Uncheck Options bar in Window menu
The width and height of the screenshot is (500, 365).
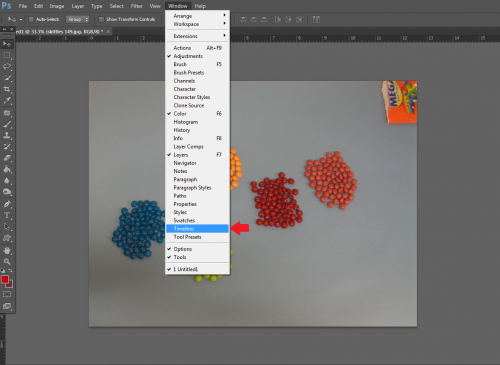(197, 249)
